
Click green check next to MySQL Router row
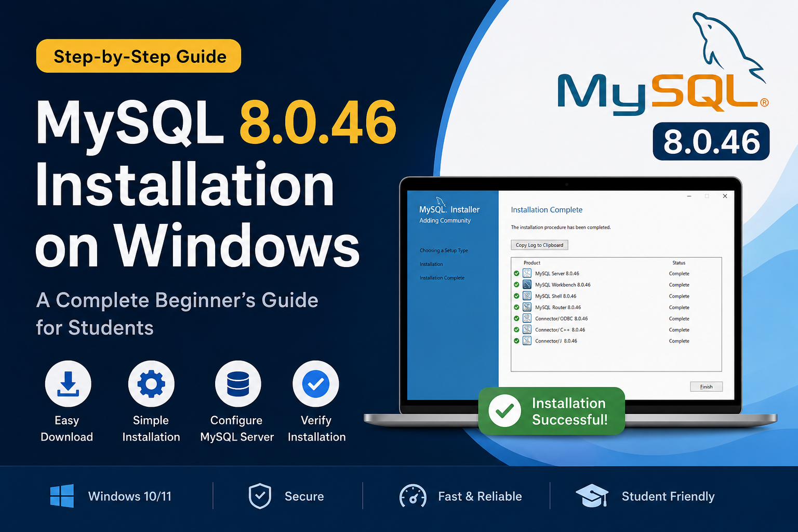point(516,307)
